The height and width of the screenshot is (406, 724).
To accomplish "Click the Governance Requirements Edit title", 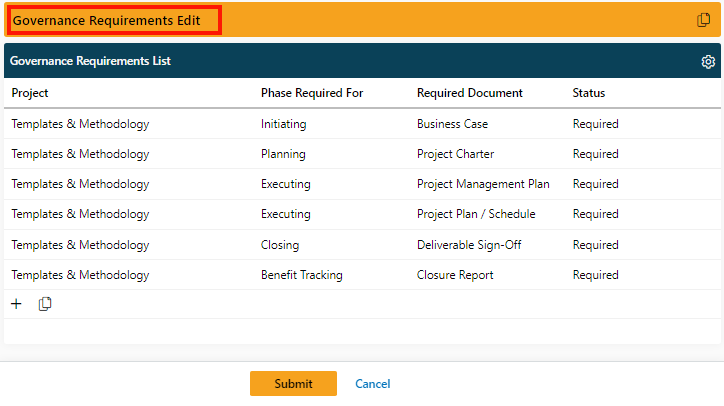I will (x=107, y=20).
